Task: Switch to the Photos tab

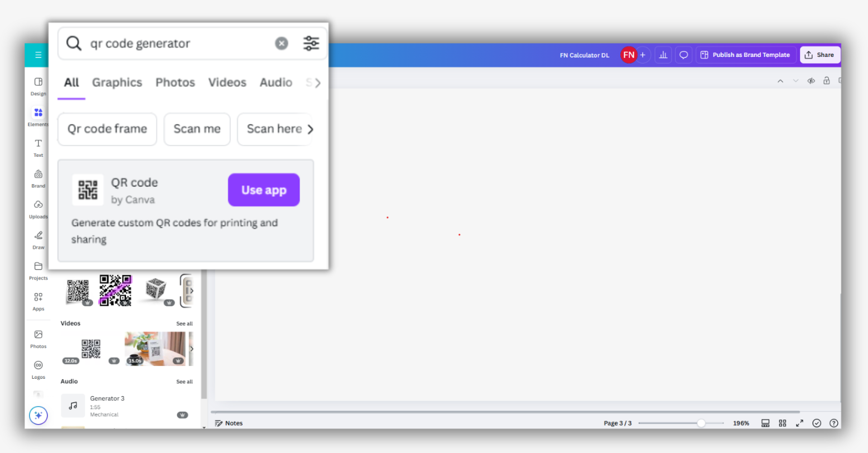Action: point(175,83)
